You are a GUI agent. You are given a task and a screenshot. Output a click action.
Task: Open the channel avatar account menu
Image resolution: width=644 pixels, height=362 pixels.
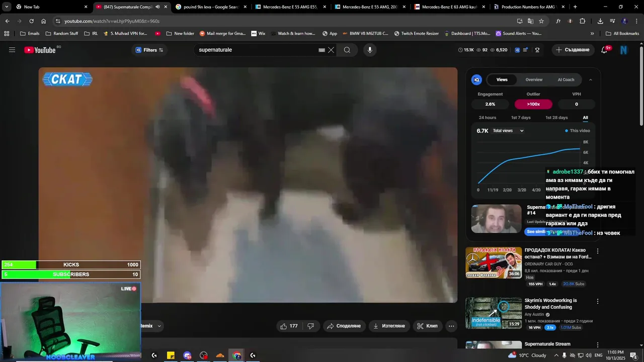tap(624, 50)
